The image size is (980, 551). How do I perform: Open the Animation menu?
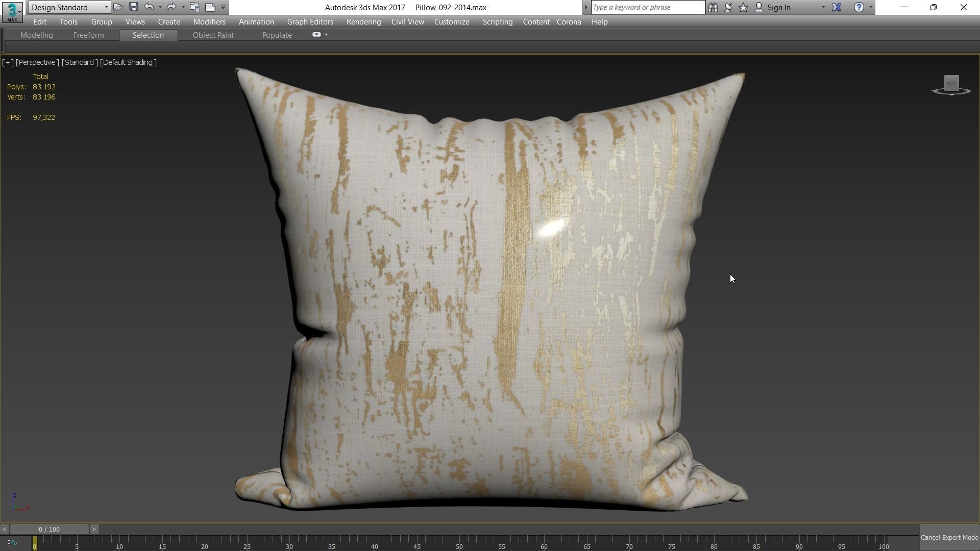coord(256,22)
